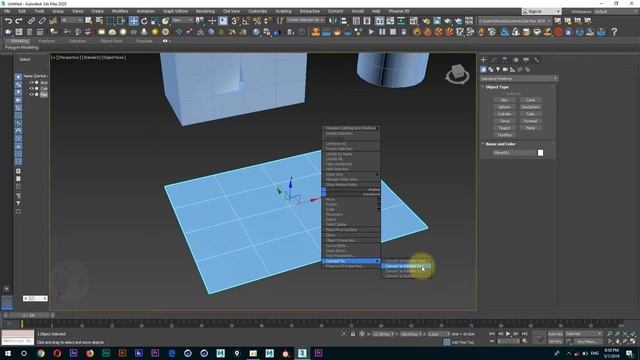Viewport: 640px width, 360px height.
Task: Click the Chrome icon in the taskbar
Action: pos(41,353)
